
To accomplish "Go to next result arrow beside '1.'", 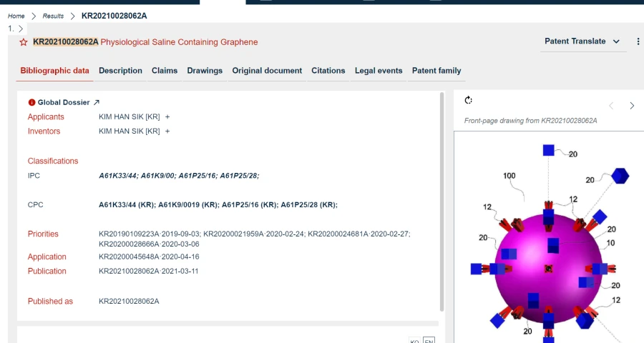I will (x=21, y=29).
